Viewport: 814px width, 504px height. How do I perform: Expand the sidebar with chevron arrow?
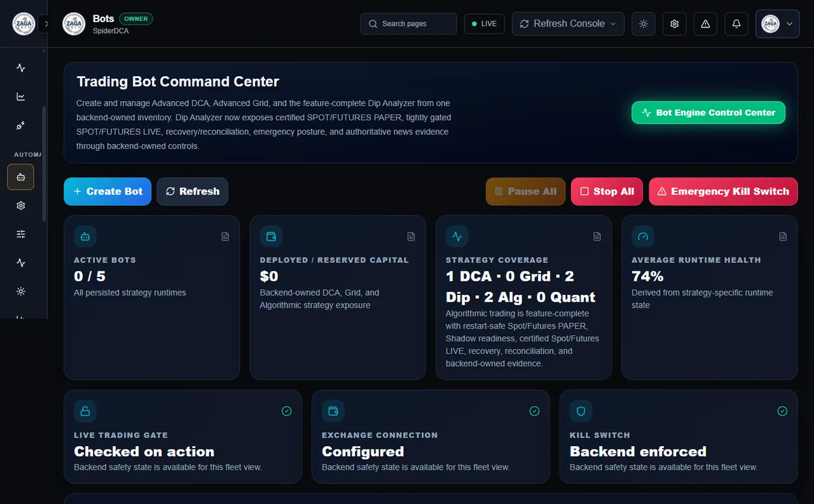45,24
